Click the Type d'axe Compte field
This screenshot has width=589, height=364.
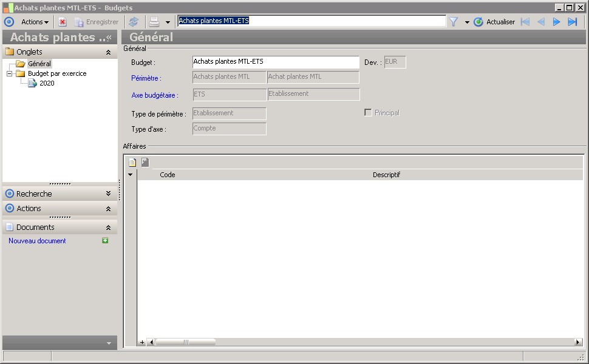pos(229,129)
